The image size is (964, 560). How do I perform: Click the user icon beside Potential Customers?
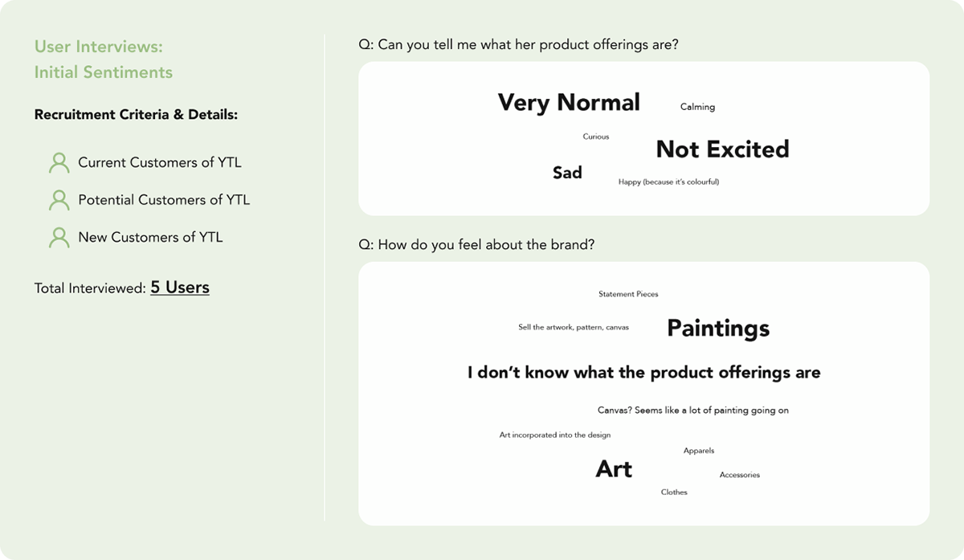coord(59,200)
